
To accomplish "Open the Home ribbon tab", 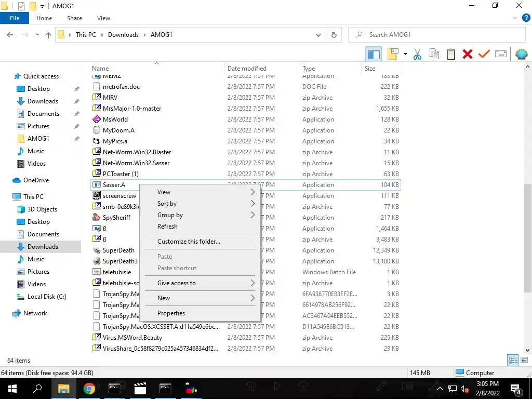I will (x=44, y=18).
